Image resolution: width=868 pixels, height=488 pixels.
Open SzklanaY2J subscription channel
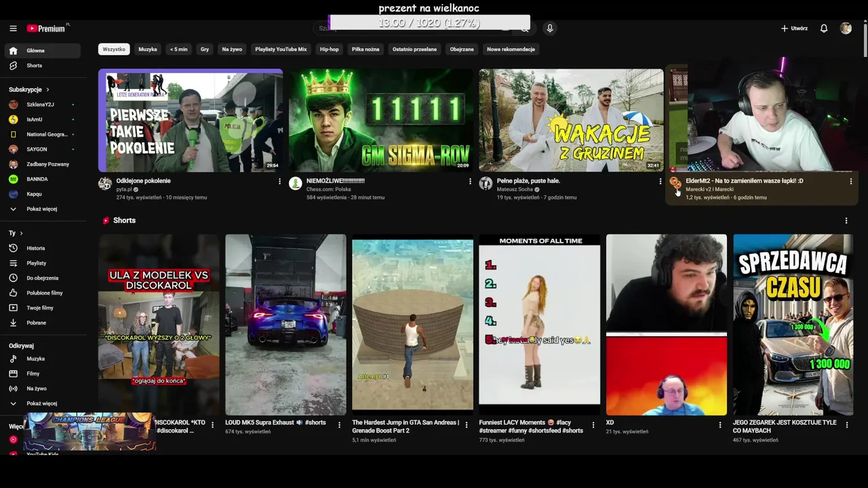click(42, 104)
